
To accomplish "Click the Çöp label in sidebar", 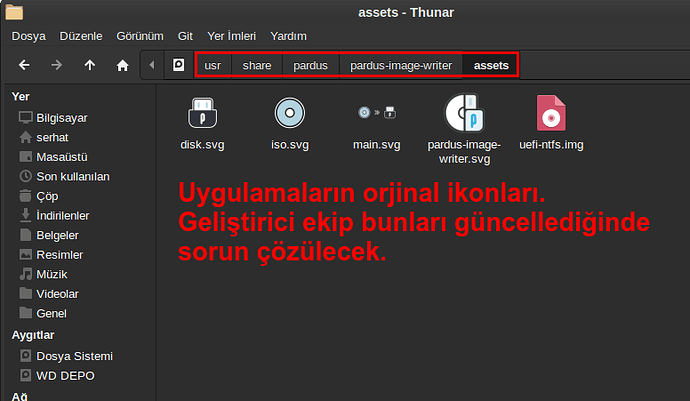I will 47,196.
